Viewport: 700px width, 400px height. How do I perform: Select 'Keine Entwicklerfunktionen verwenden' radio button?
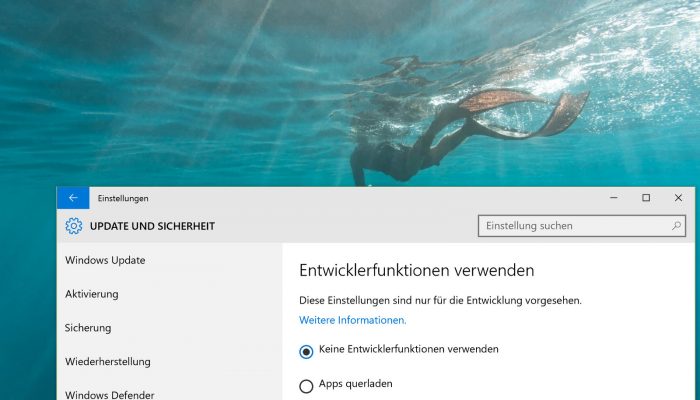point(306,352)
